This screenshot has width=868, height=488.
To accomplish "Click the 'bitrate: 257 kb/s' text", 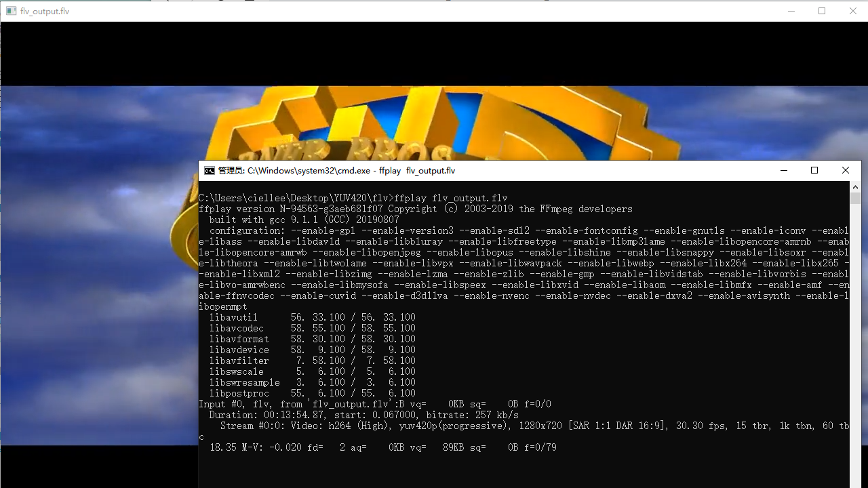I will [471, 415].
